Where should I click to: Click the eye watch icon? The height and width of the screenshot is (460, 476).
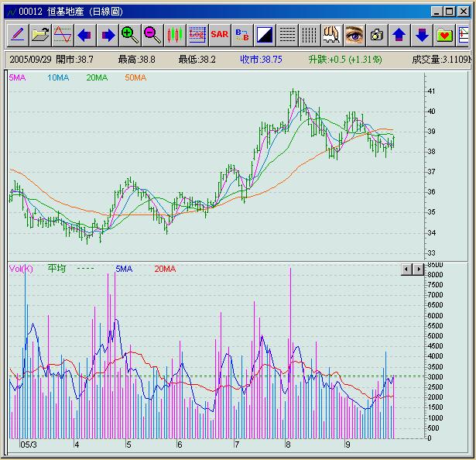tap(354, 35)
